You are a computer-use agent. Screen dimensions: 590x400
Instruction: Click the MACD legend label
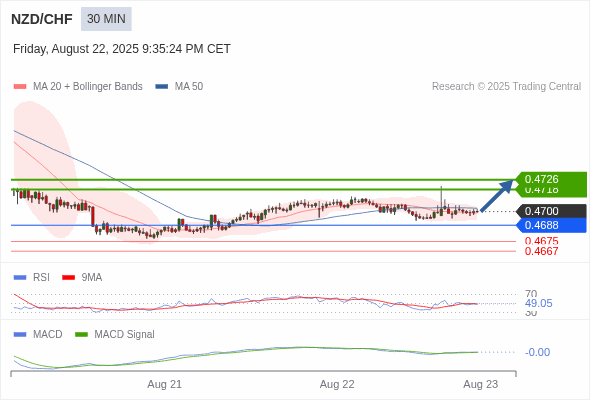(48, 335)
